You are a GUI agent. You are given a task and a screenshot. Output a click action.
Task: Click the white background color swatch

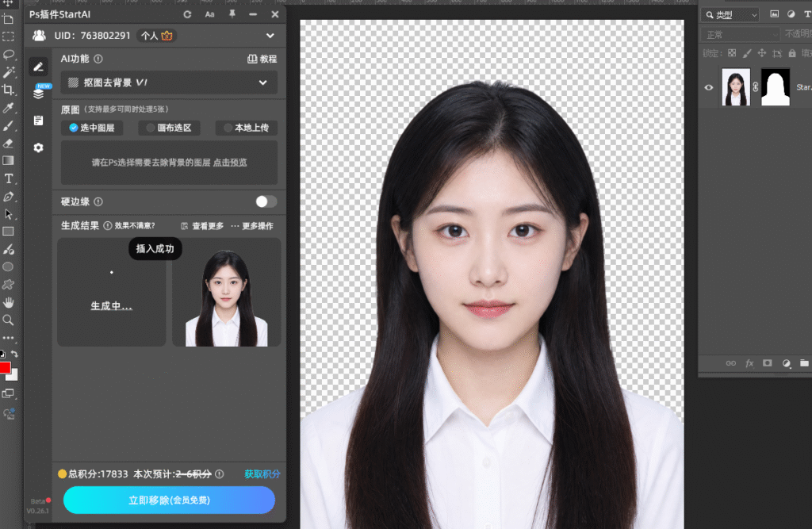pyautogui.click(x=14, y=376)
